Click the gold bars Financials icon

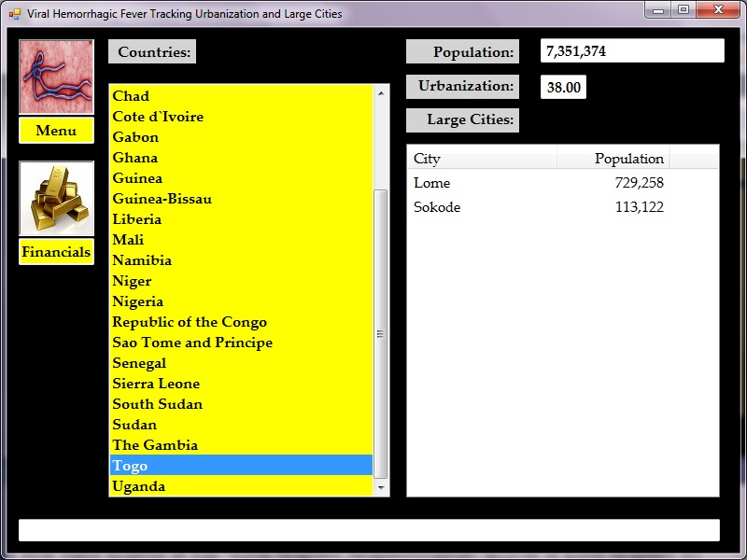(56, 199)
